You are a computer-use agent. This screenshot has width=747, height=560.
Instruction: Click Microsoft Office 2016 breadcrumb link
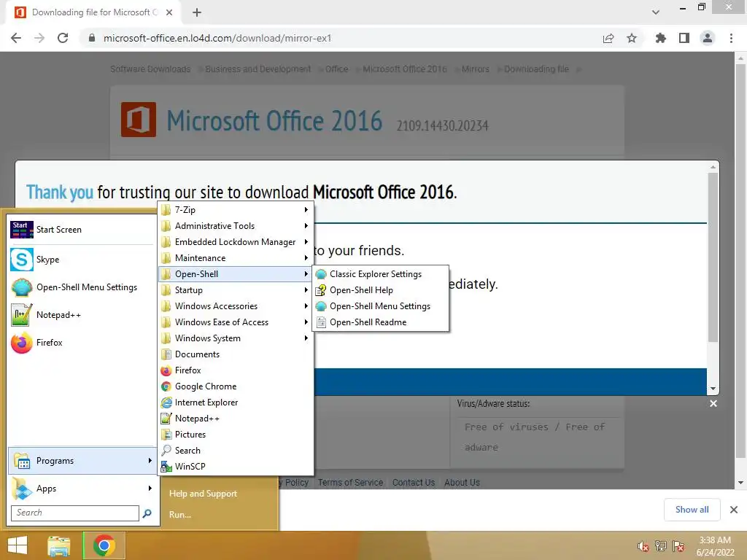(x=404, y=69)
